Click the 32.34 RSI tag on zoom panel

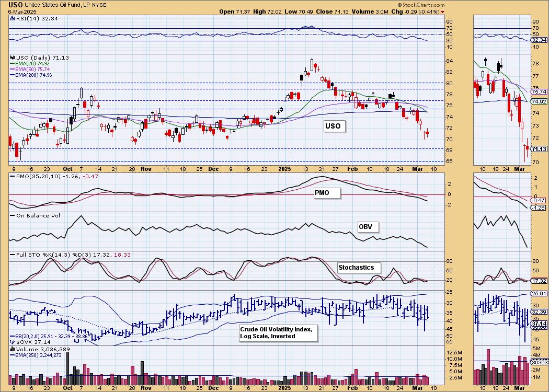point(539,40)
